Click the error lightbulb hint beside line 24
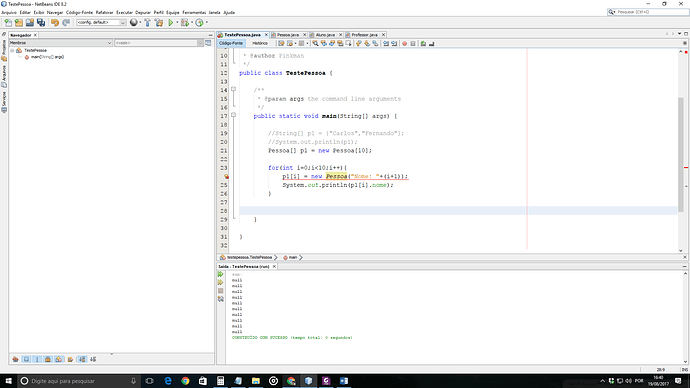This screenshot has width=690, height=388. (x=226, y=176)
